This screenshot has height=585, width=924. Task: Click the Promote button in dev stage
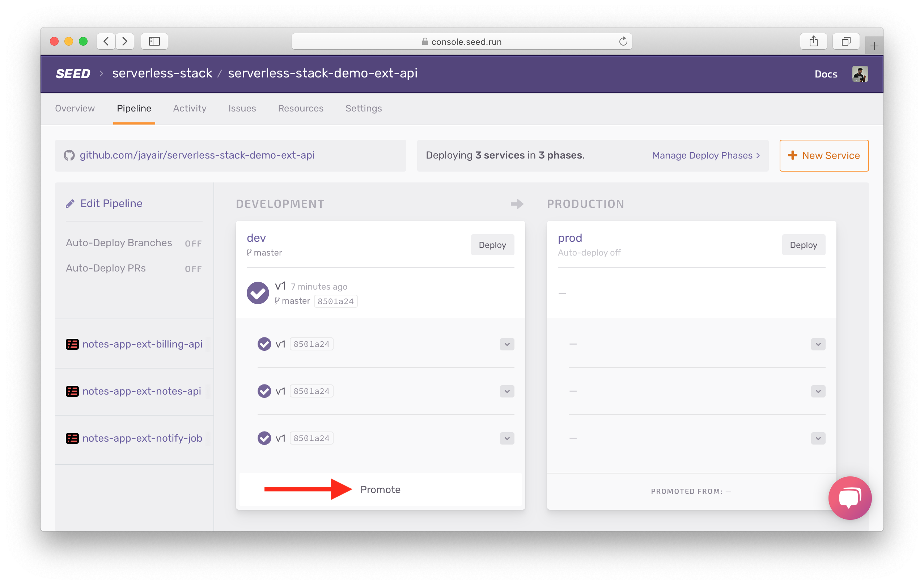379,489
